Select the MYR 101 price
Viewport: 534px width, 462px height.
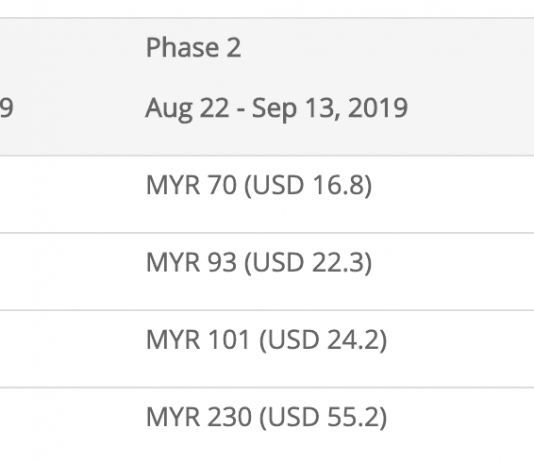click(x=199, y=340)
